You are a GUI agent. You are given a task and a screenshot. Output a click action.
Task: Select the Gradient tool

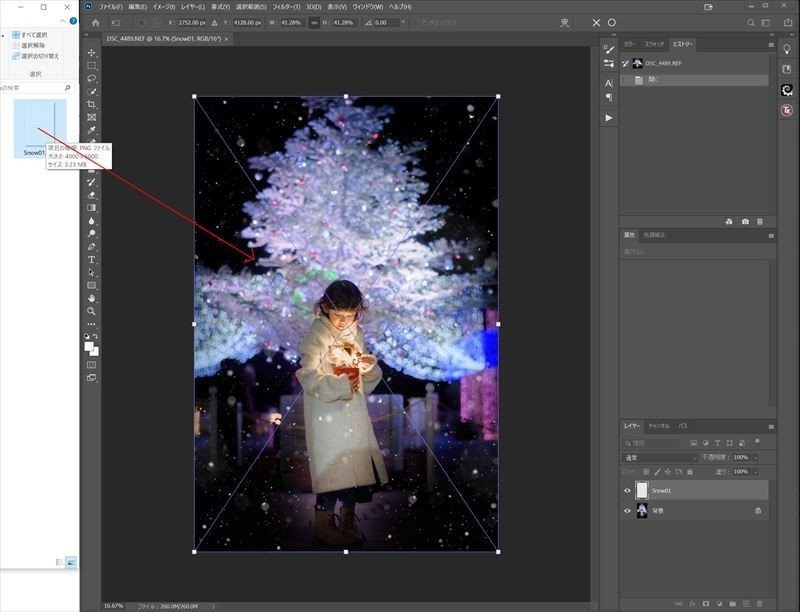point(91,208)
